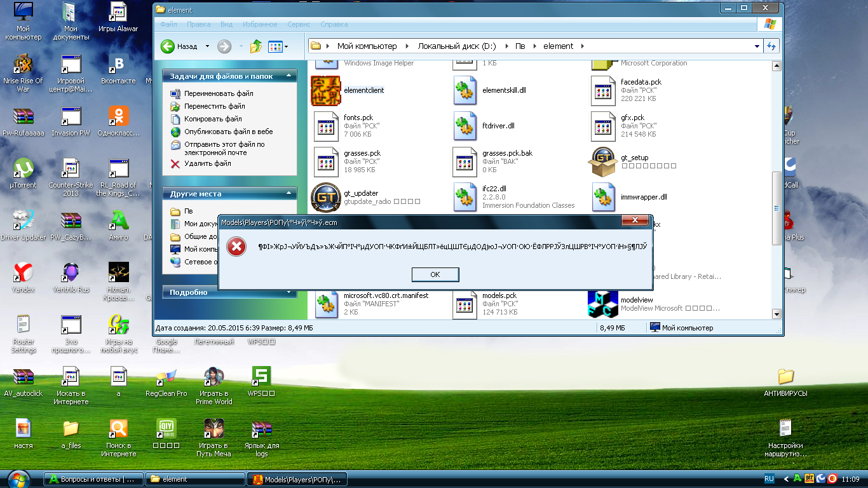Select the immwrapper.dll file icon
The image size is (868, 488).
click(602, 198)
